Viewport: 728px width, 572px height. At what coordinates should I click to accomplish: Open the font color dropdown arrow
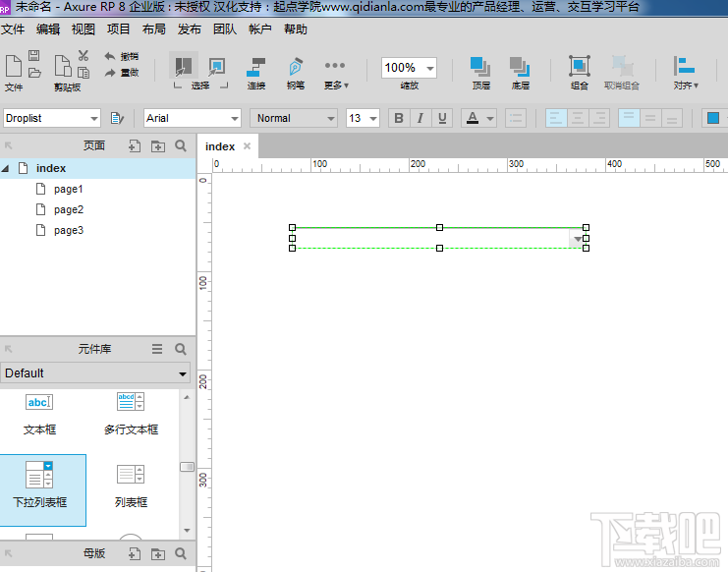click(490, 118)
